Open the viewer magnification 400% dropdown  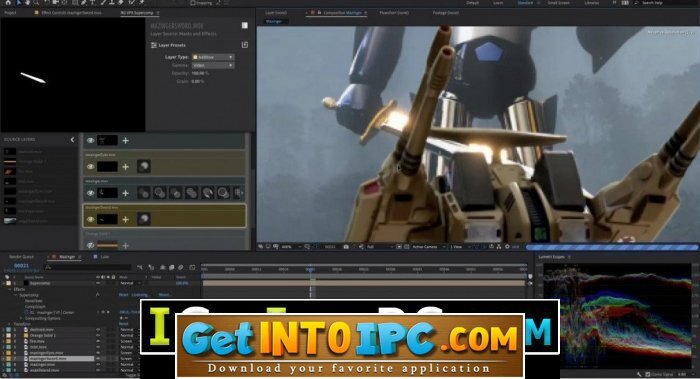292,246
